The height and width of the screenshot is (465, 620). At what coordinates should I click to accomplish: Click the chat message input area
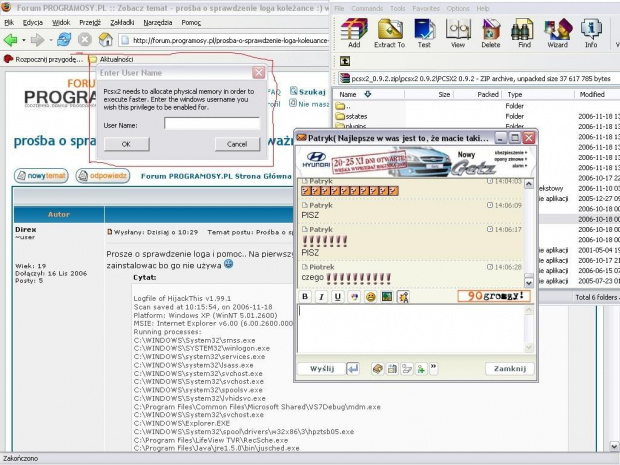411,329
